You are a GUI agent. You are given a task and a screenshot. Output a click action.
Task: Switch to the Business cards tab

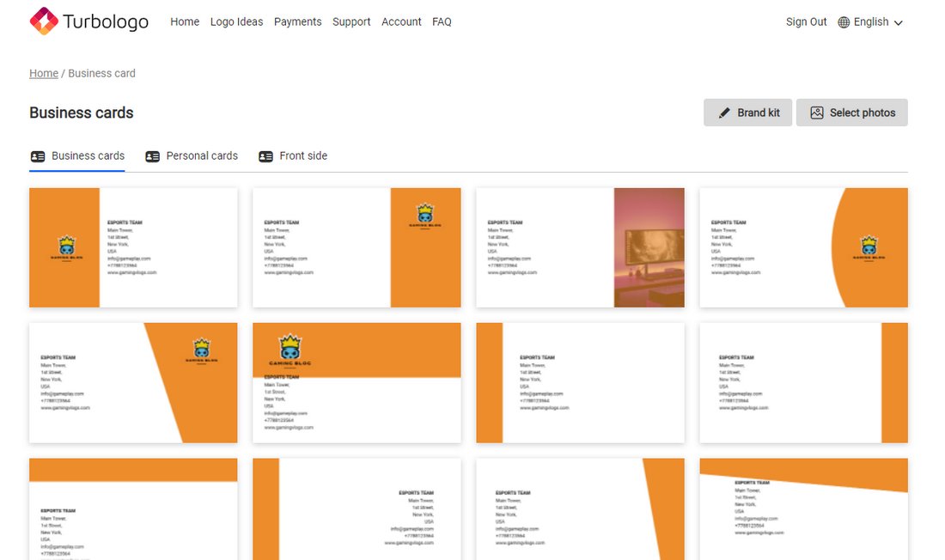(x=77, y=156)
